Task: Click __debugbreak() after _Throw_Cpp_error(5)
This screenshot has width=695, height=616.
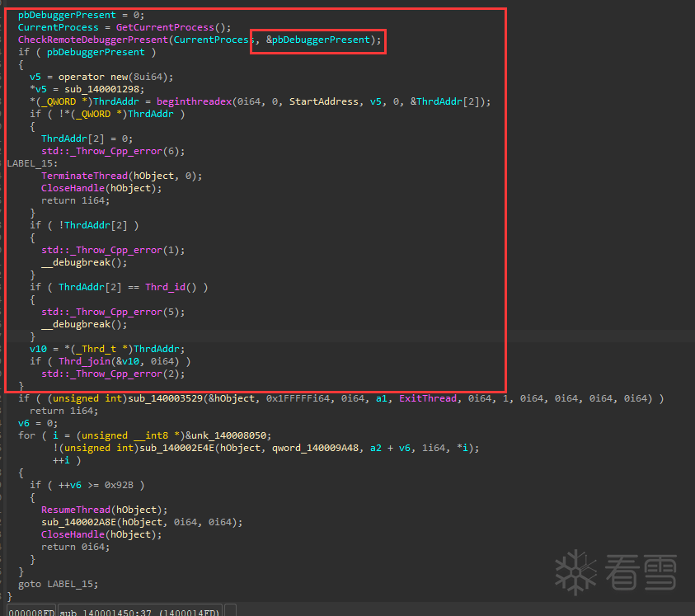Action: coord(84,325)
